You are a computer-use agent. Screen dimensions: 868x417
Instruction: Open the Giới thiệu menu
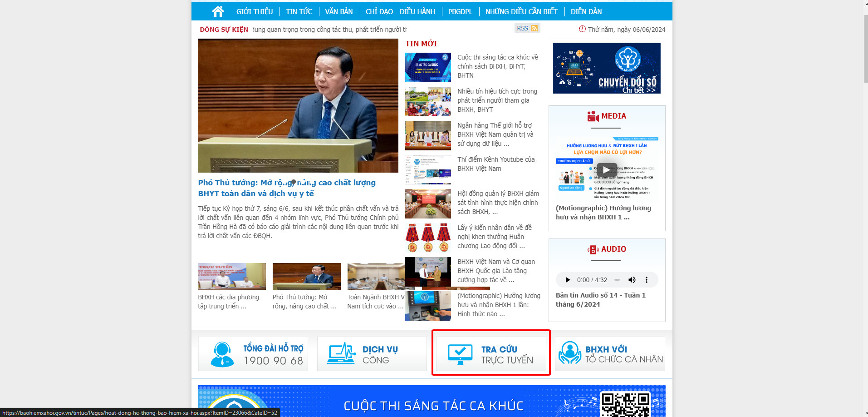(254, 11)
